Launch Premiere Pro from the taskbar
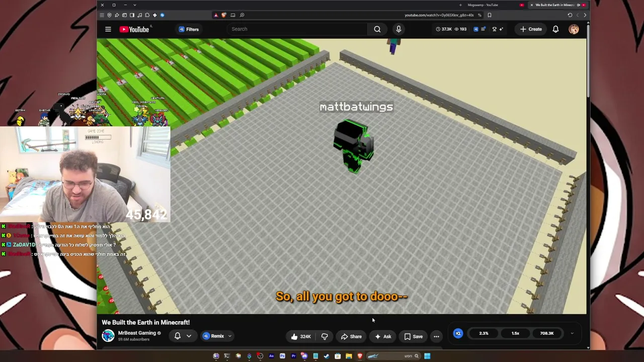The image size is (644, 362). (293, 356)
